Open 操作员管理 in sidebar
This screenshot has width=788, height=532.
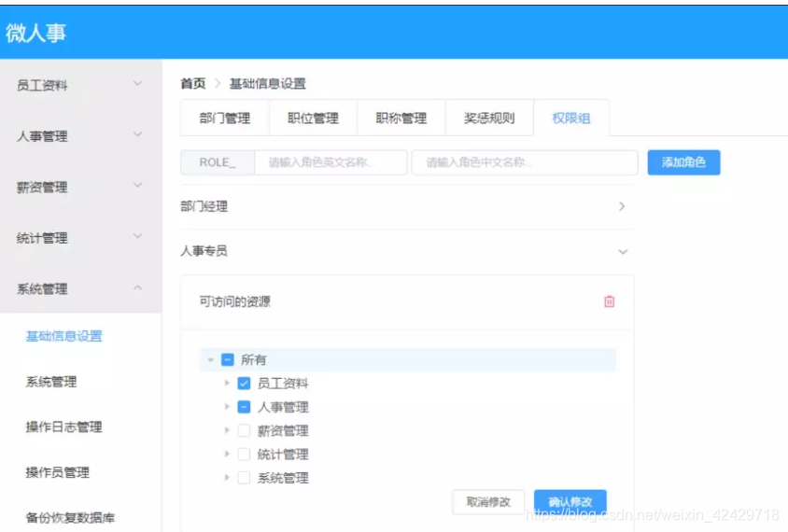click(x=58, y=472)
